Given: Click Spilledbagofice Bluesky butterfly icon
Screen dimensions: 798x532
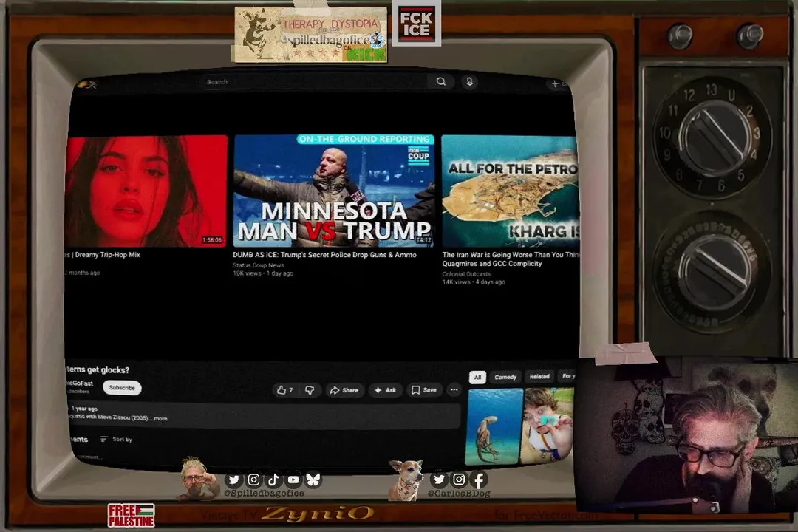Looking at the screenshot, I should (x=313, y=480).
